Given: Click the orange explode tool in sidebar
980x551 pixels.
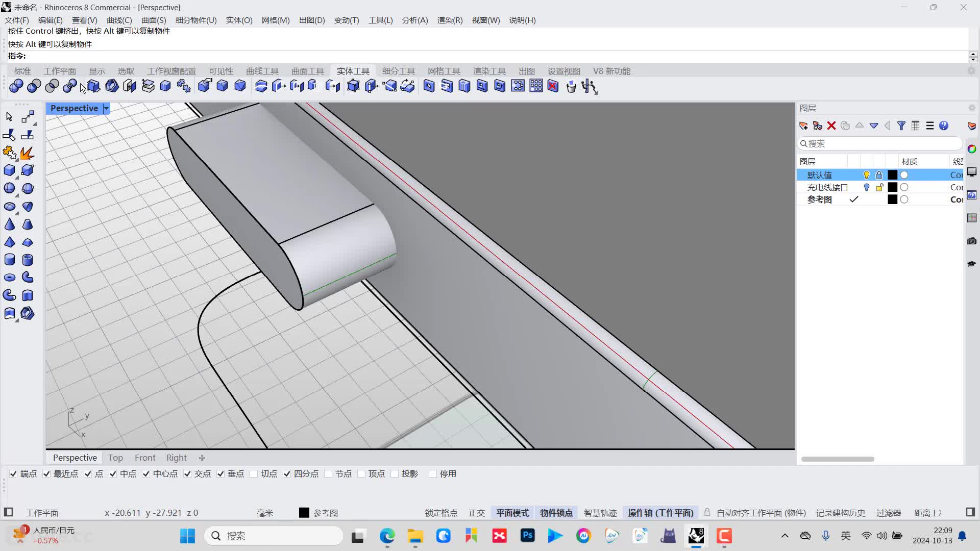Looking at the screenshot, I should coord(28,153).
